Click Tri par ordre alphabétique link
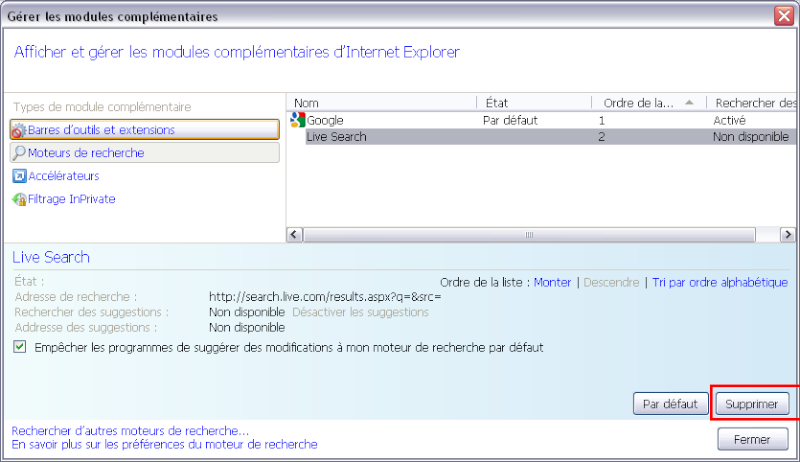Screen dimensions: 800x462 click(720, 283)
